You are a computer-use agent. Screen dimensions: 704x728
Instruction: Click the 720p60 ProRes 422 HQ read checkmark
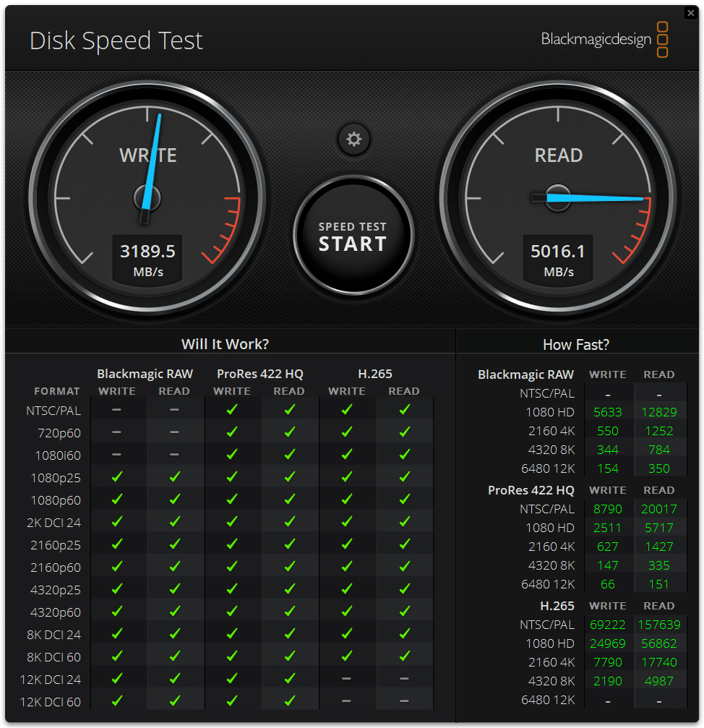tap(290, 432)
